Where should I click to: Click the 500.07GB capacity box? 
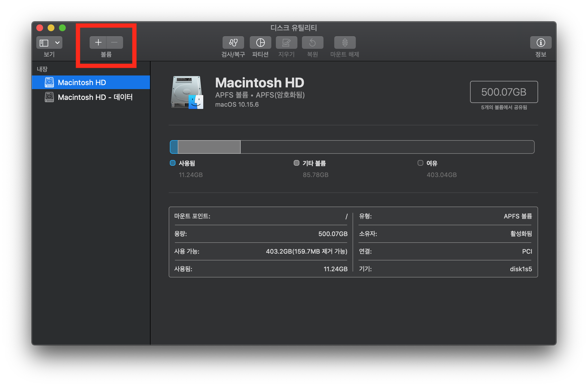[504, 92]
